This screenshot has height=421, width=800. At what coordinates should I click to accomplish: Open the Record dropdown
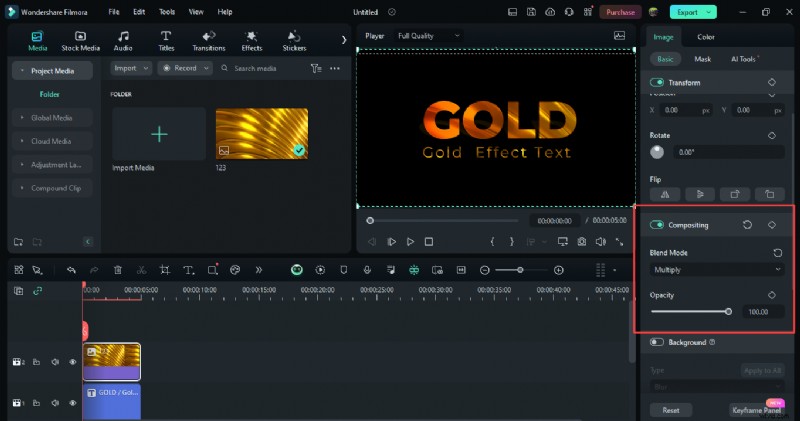click(185, 68)
